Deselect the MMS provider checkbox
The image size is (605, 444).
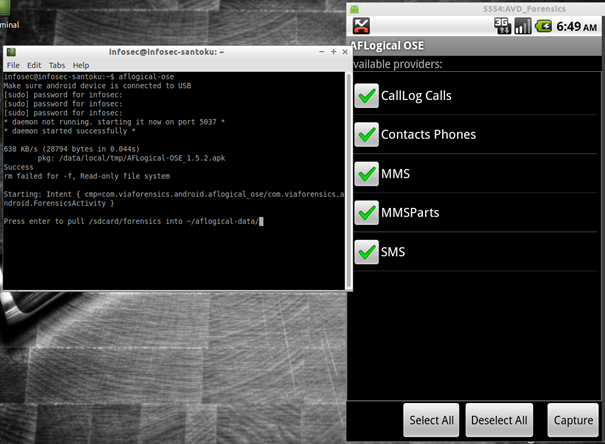click(x=366, y=174)
